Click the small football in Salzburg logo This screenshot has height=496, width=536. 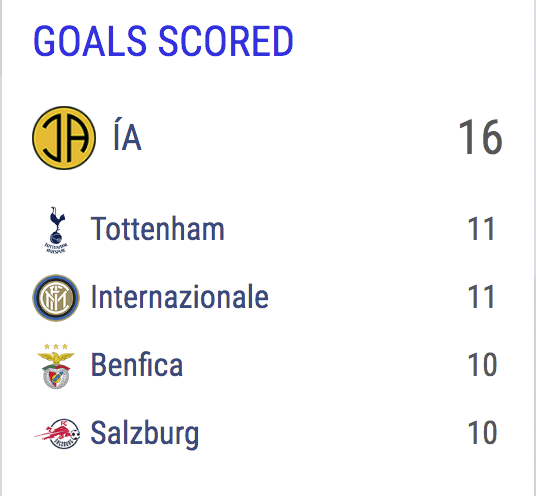[x=76, y=434]
